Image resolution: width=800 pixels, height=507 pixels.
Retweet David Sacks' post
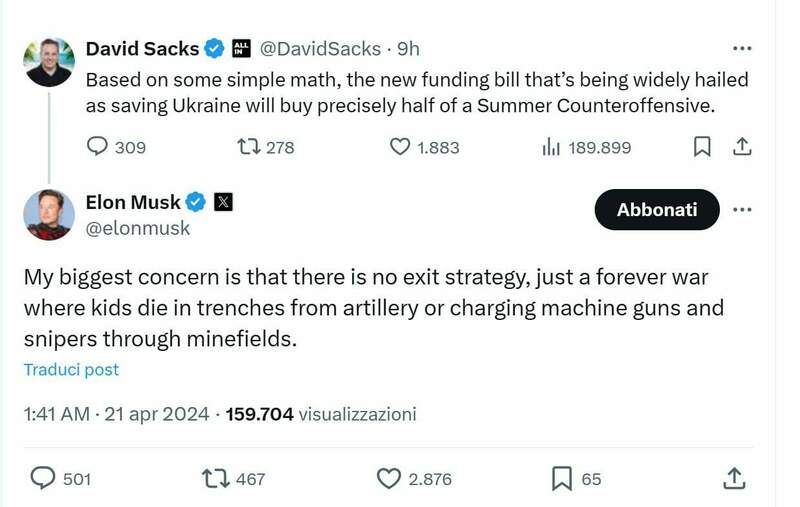point(247,147)
